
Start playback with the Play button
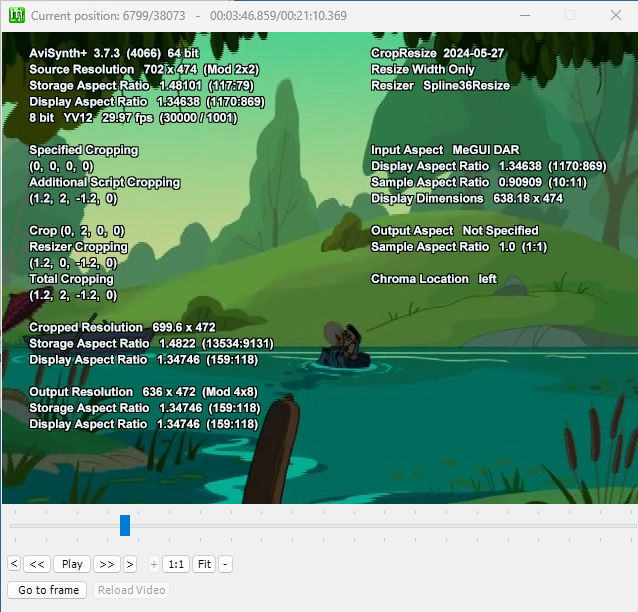click(72, 564)
